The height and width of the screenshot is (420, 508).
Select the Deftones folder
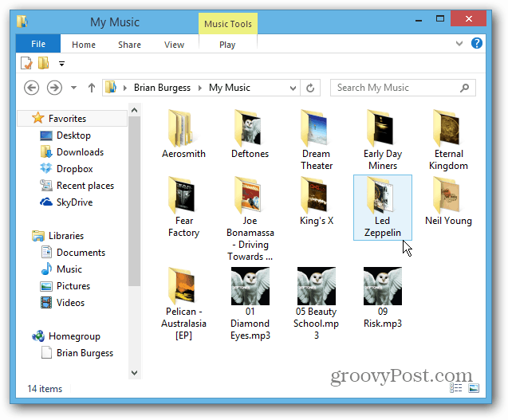[x=250, y=134]
